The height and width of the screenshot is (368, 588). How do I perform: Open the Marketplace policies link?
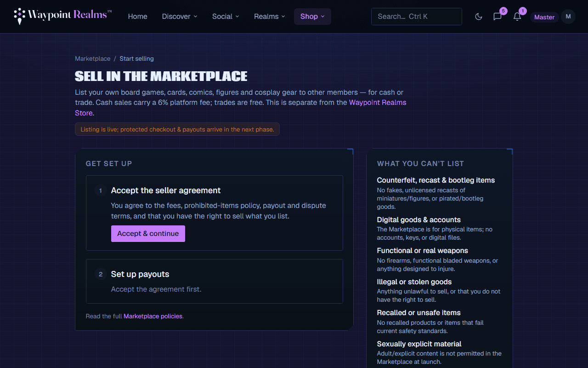pos(153,316)
